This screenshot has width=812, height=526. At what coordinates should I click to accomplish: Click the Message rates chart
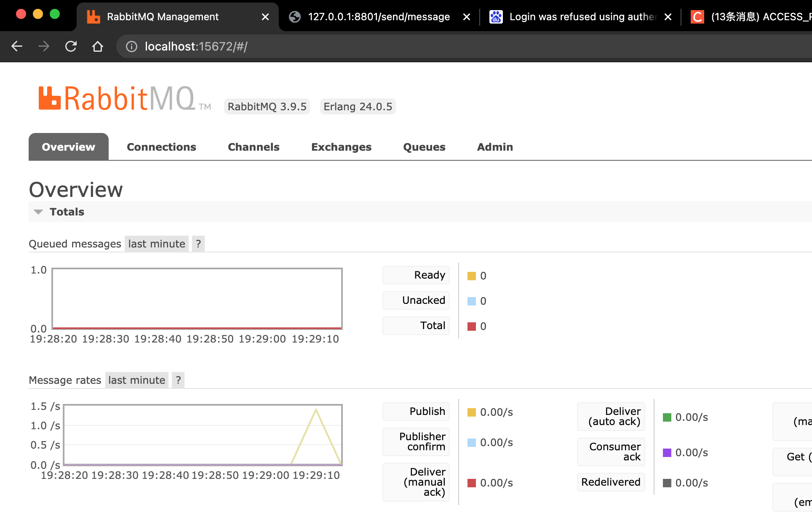203,435
